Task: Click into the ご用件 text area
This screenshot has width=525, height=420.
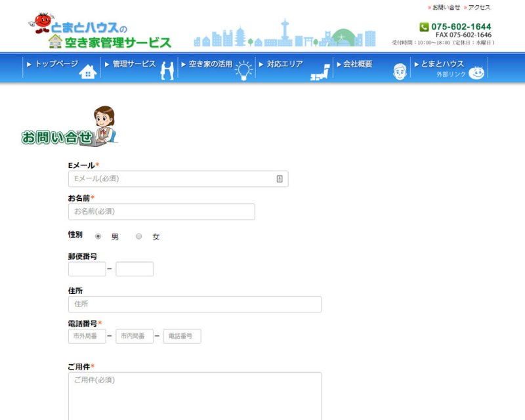Action: 195,396
